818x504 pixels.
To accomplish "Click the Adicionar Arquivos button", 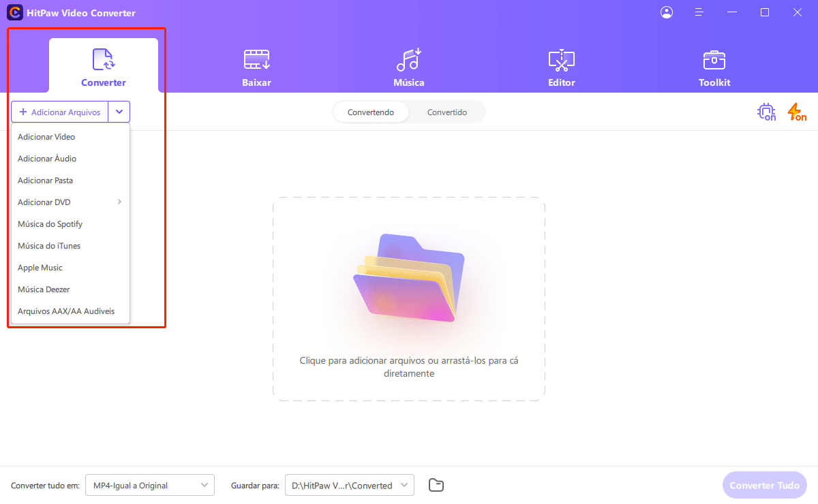I will point(60,112).
